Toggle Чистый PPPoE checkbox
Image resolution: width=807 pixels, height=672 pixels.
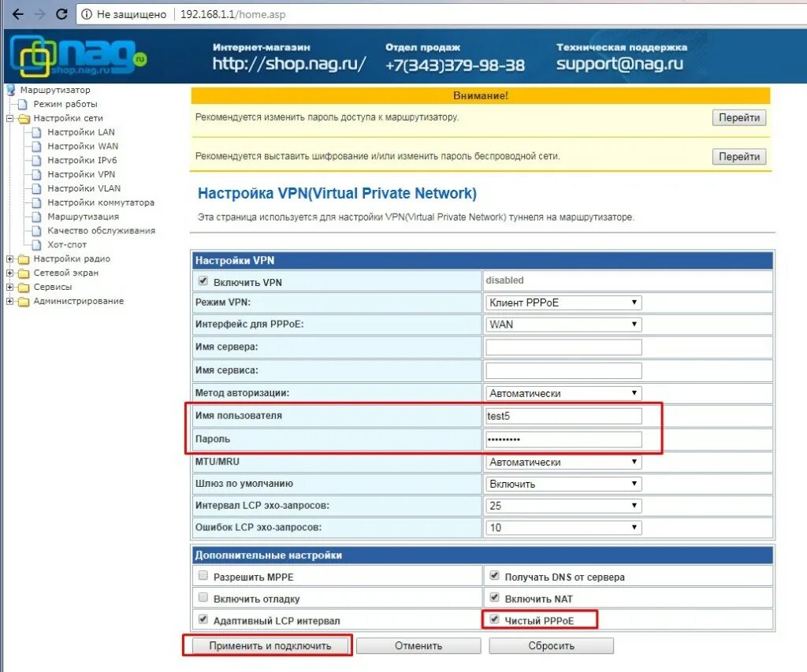point(495,619)
